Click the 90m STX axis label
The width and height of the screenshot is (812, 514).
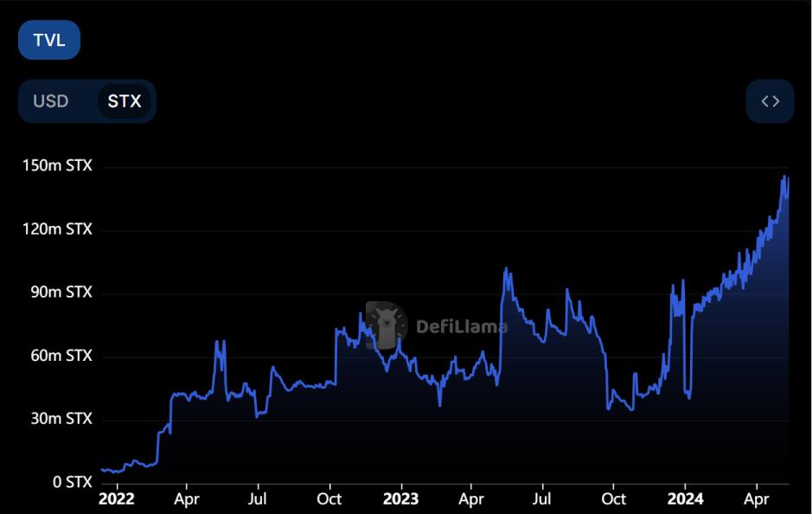click(61, 292)
